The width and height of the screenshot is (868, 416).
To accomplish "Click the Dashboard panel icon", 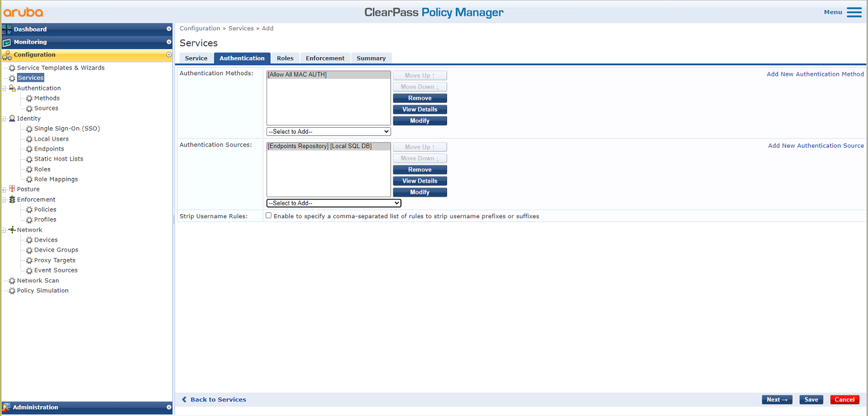I will coord(7,29).
